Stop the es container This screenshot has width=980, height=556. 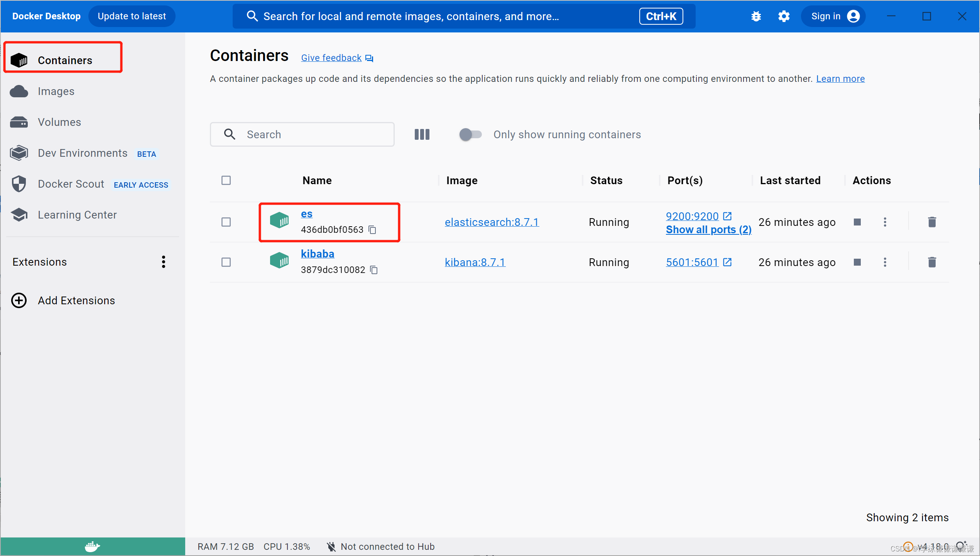pyautogui.click(x=857, y=222)
